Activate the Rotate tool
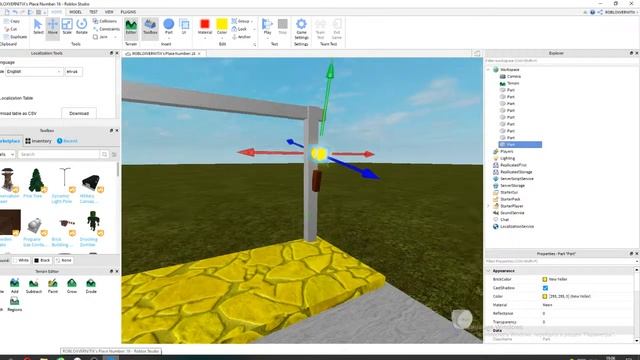The image size is (640, 360). 82,27
